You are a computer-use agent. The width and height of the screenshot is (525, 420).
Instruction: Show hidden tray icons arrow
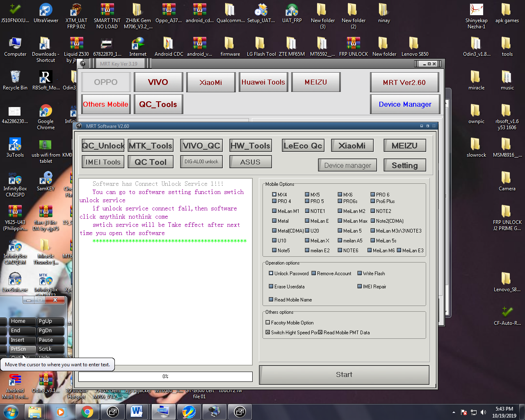click(x=454, y=412)
